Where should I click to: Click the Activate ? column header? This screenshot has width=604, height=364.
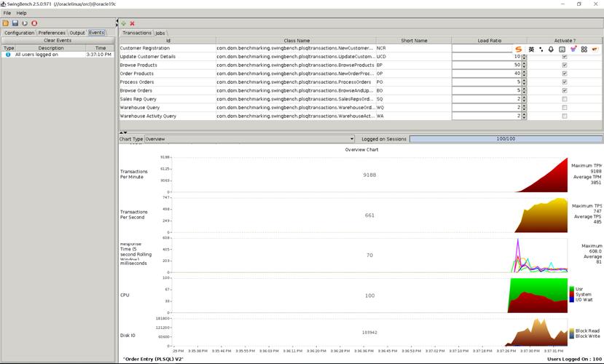click(x=565, y=40)
